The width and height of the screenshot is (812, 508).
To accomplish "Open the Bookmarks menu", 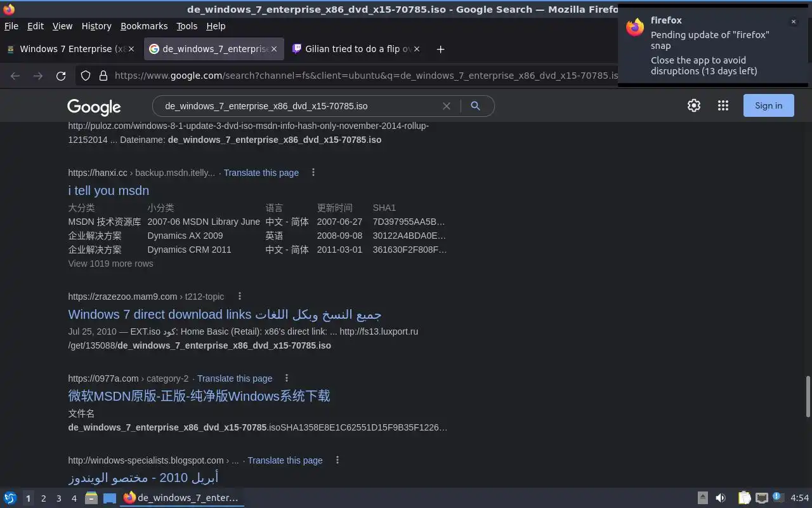I will [x=144, y=26].
